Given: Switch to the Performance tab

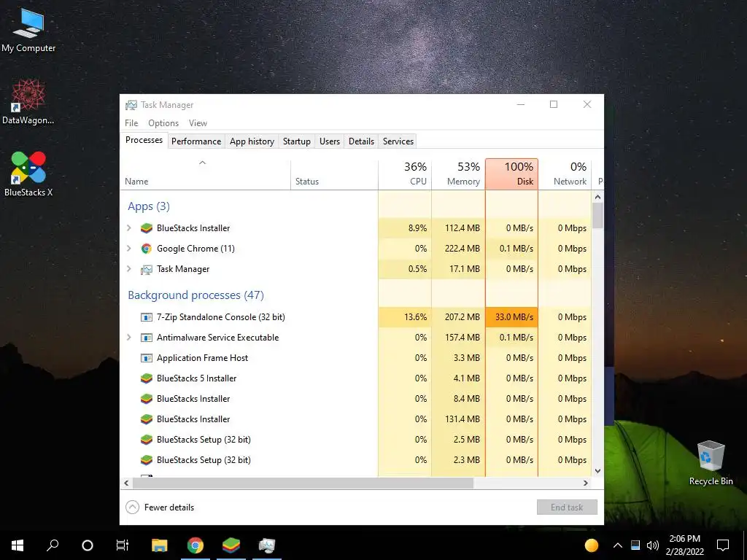Looking at the screenshot, I should (196, 141).
